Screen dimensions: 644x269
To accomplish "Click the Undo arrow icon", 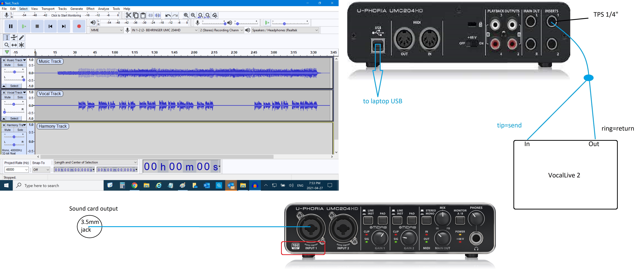I will [x=168, y=15].
